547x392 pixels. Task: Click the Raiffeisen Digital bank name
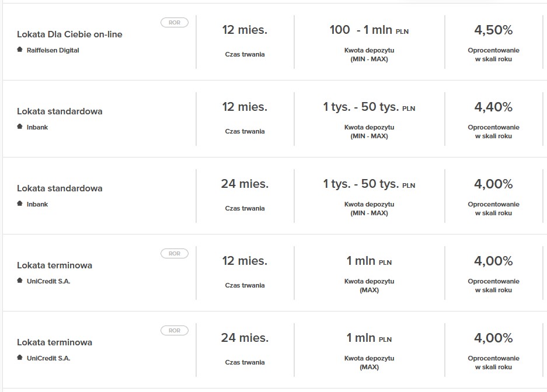point(53,50)
